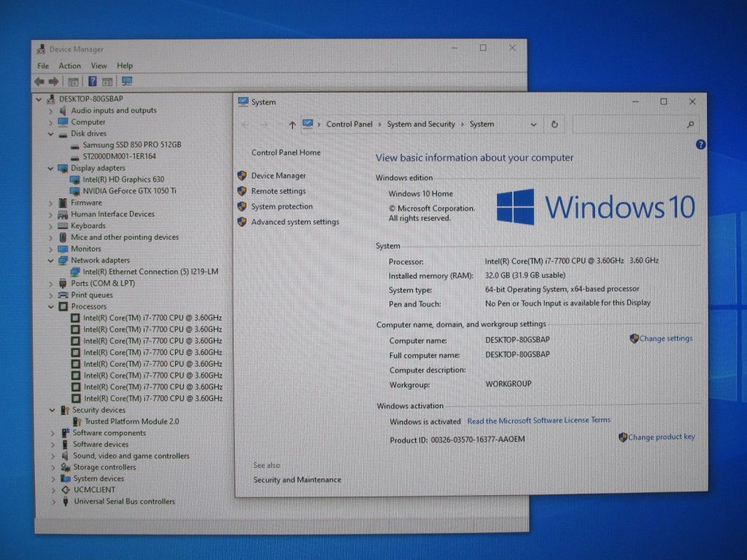Select Intel(R) Ethernet Connection (5) I219-LM
This screenshot has height=560, width=747.
coord(150,272)
